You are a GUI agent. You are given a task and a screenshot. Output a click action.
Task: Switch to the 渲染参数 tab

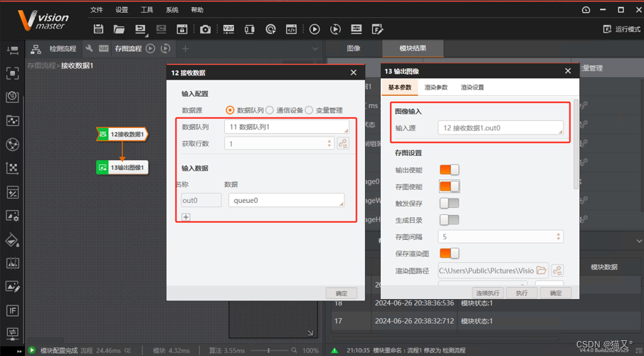click(x=436, y=87)
